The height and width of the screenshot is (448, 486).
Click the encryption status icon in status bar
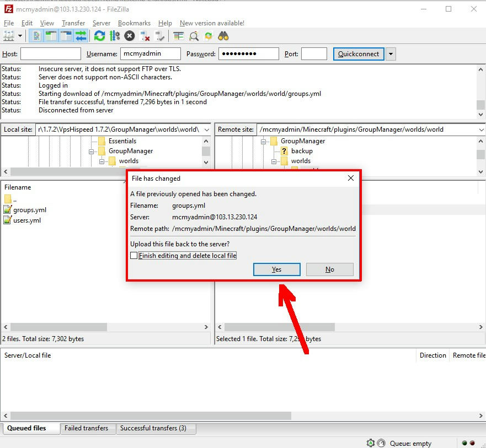371,443
